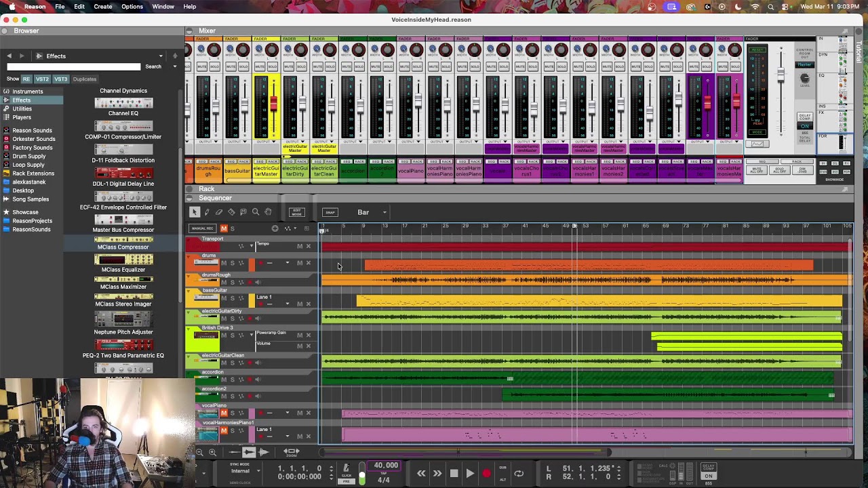Toggle Delay Comp ON button
This screenshot has height=488, width=868.
(709, 476)
